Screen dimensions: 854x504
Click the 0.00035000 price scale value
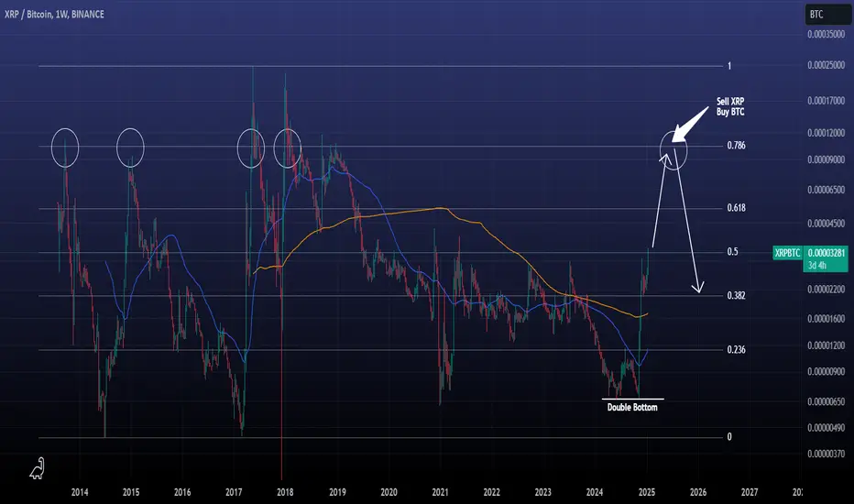(827, 34)
